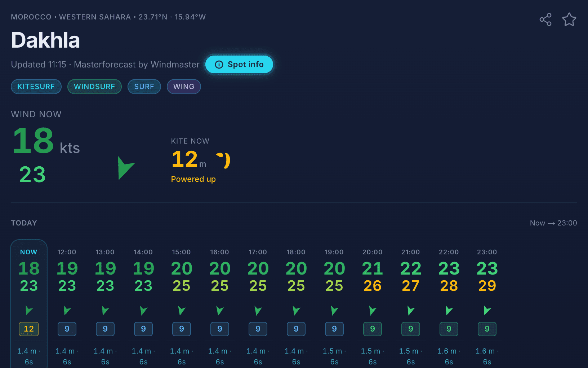Click the 23:00 hour label
This screenshot has width=588, height=368.
pos(487,252)
